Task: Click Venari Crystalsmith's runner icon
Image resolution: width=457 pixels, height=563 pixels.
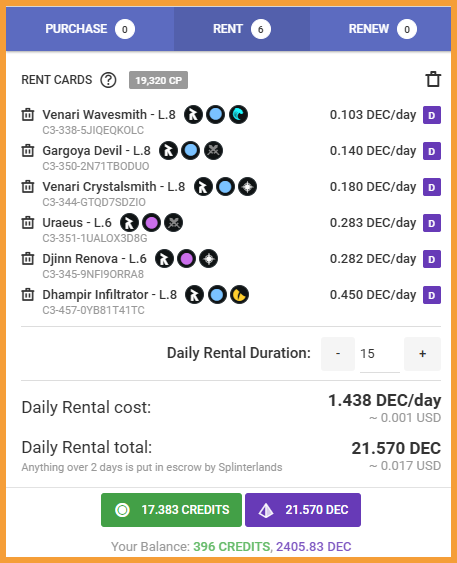Action: (203, 187)
